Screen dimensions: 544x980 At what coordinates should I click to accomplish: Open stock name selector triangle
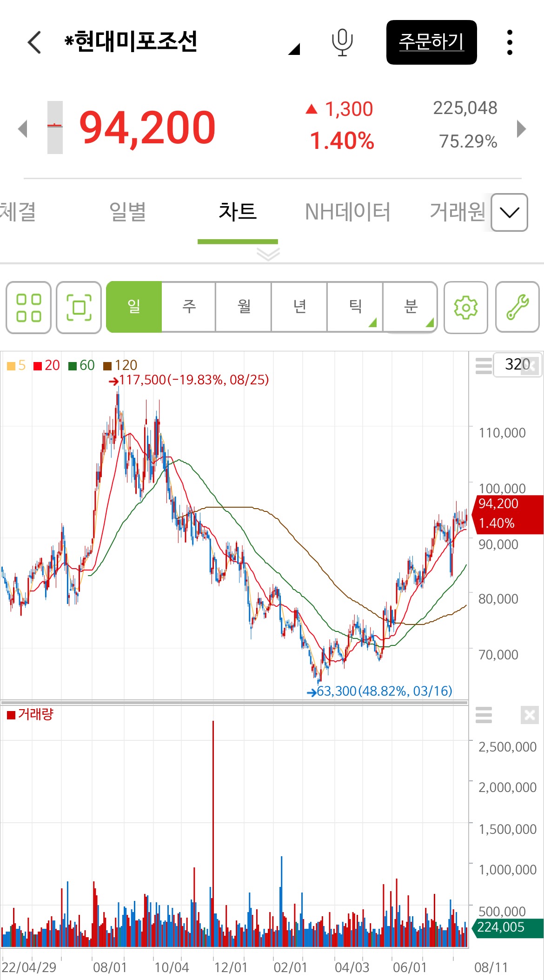(x=294, y=48)
